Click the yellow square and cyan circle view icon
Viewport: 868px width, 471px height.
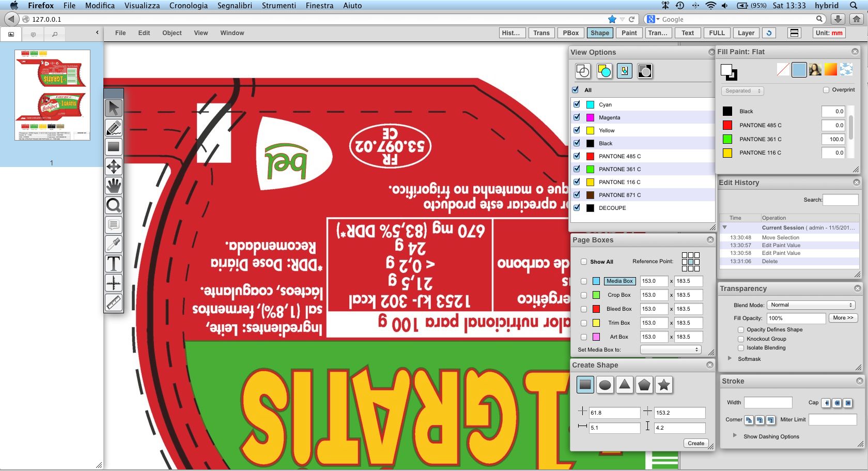(x=604, y=71)
